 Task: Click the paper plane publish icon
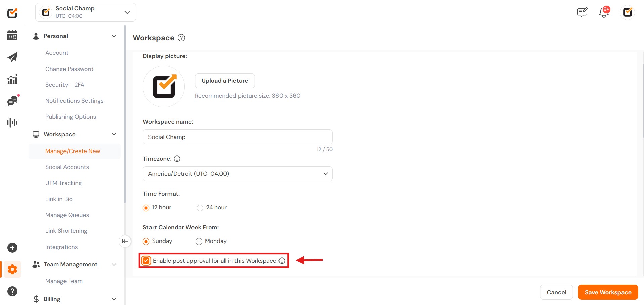tap(12, 57)
